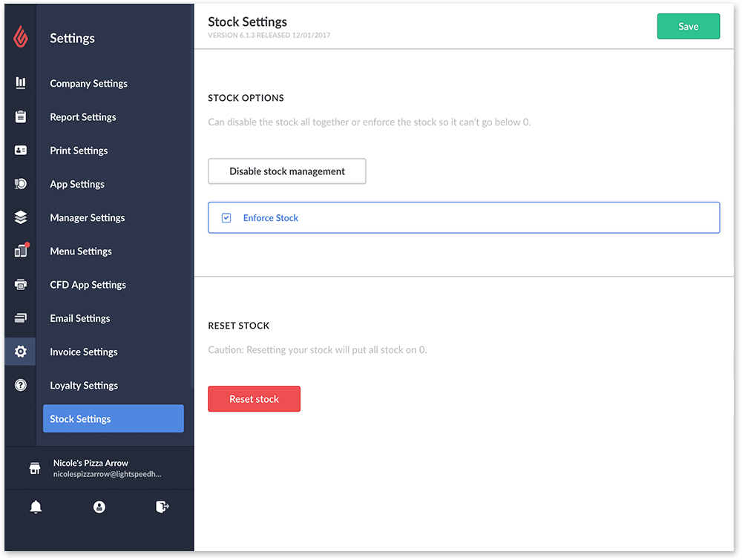Toggle the Enforce Stock checkbox
742x560 pixels.
(226, 217)
